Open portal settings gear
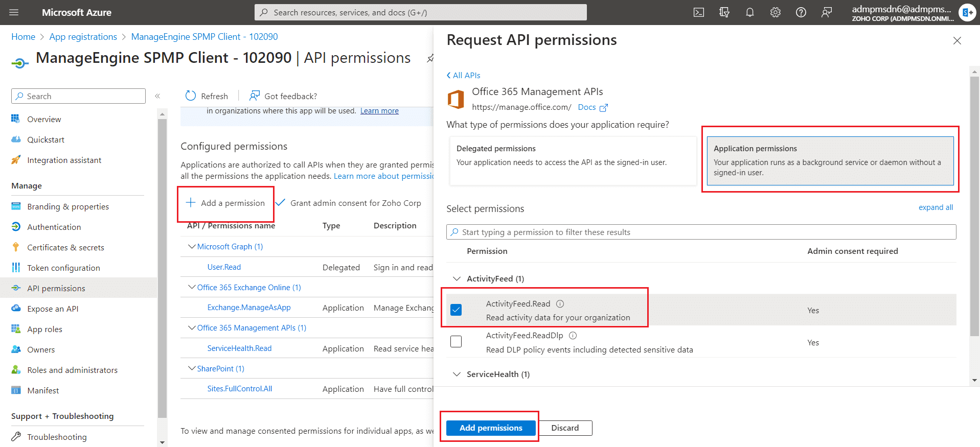The height and width of the screenshot is (447, 980). coord(775,12)
